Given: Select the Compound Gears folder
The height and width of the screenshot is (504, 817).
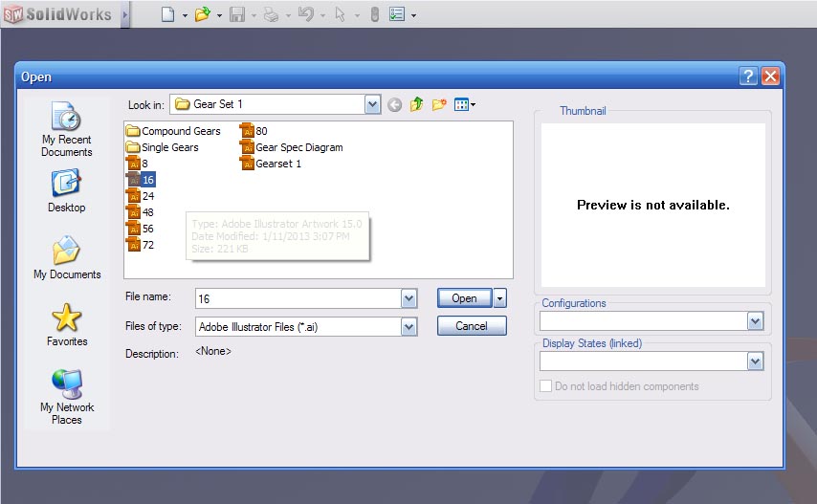Looking at the screenshot, I should tap(173, 131).
